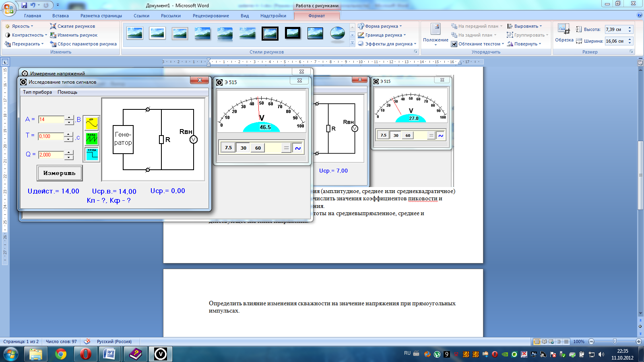Toggle AC mode (~) on voltmeter
The image size is (644, 362).
pyautogui.click(x=297, y=148)
